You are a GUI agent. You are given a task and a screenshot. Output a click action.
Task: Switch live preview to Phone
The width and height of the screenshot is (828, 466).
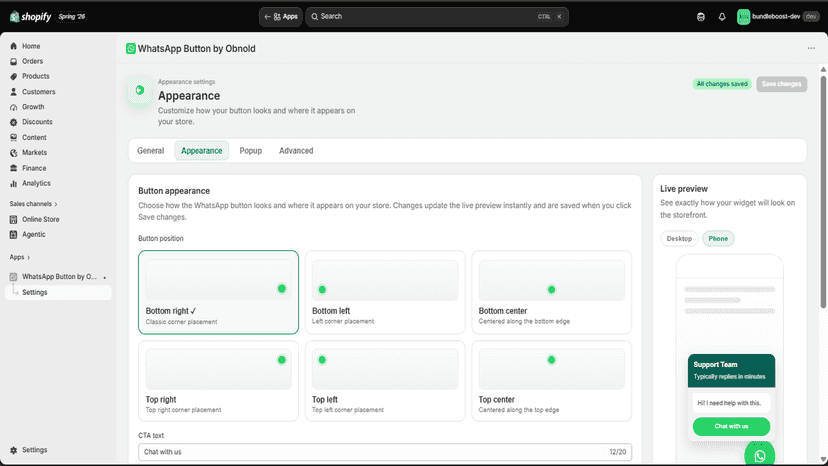(718, 239)
